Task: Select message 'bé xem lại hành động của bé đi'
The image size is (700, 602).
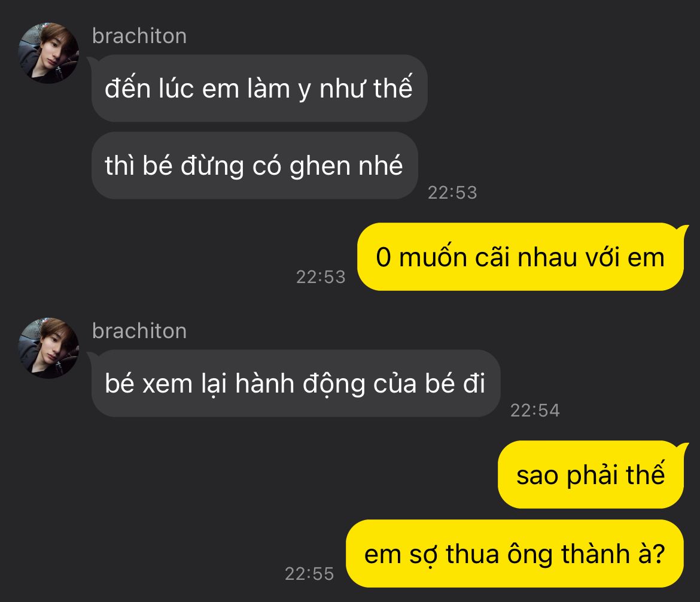Action: pos(296,383)
